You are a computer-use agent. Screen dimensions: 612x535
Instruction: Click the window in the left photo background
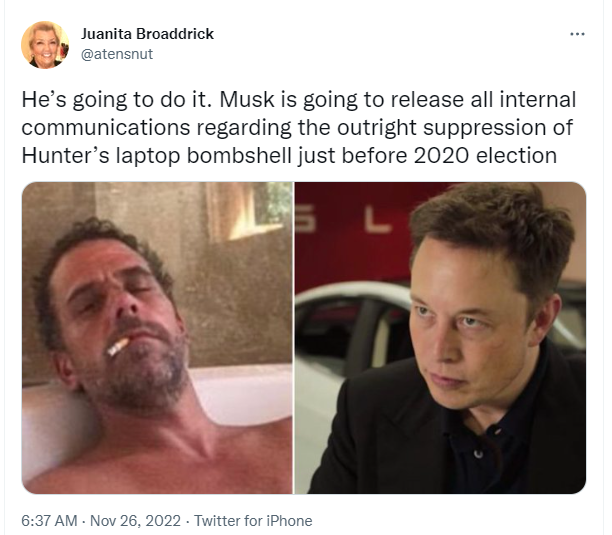click(250, 211)
